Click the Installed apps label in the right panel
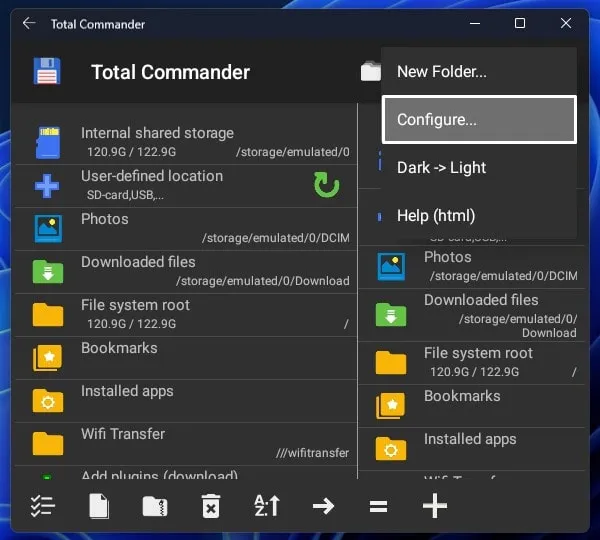Screen dimensions: 600x540 pyautogui.click(x=470, y=439)
